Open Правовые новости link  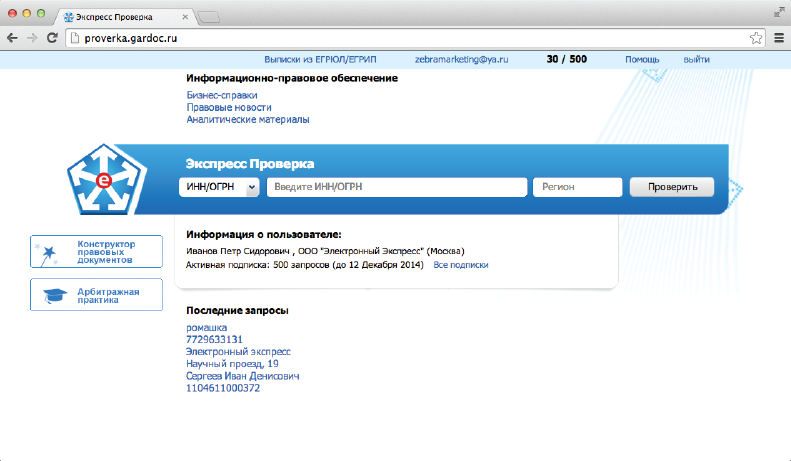pos(229,107)
